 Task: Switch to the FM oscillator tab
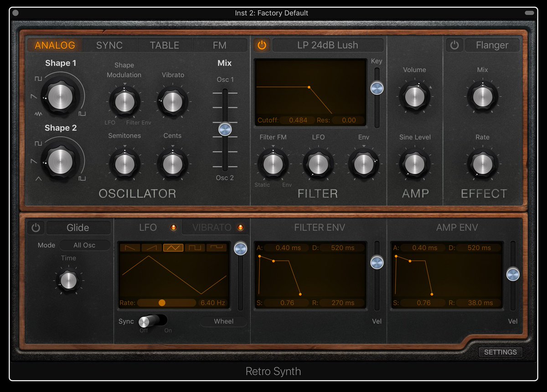pos(220,45)
